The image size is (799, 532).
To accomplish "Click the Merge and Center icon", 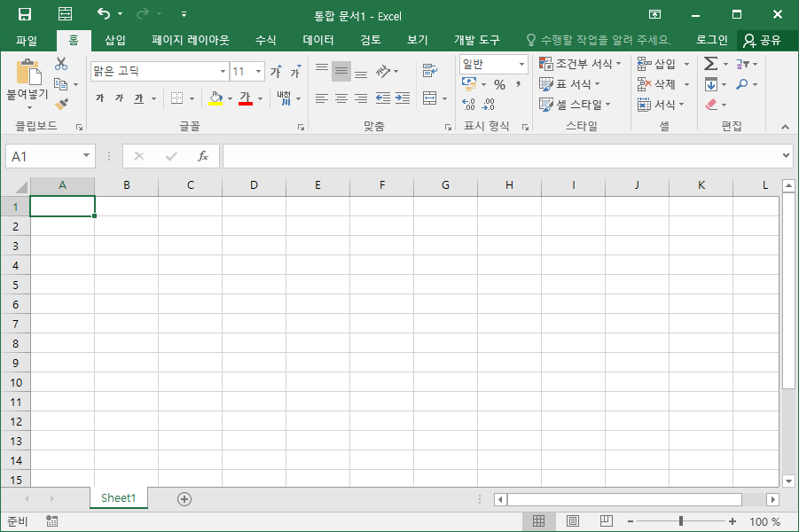I will 429,98.
